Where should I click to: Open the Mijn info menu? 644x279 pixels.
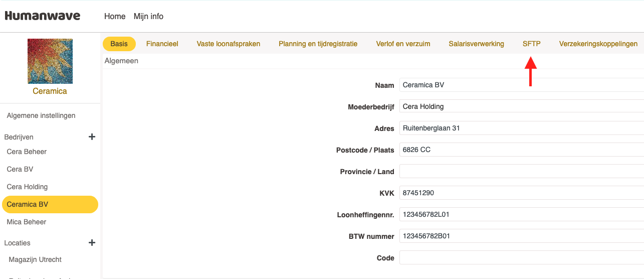[148, 17]
